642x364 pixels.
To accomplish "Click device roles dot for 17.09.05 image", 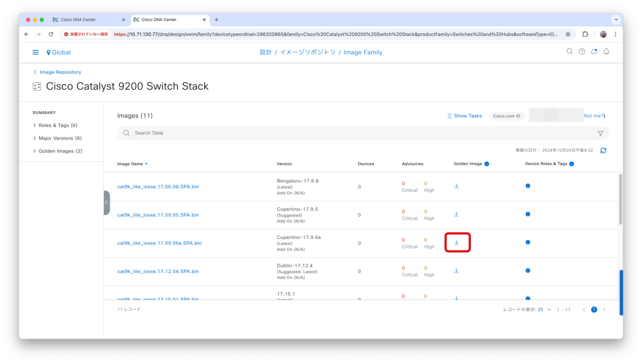I will (528, 214).
